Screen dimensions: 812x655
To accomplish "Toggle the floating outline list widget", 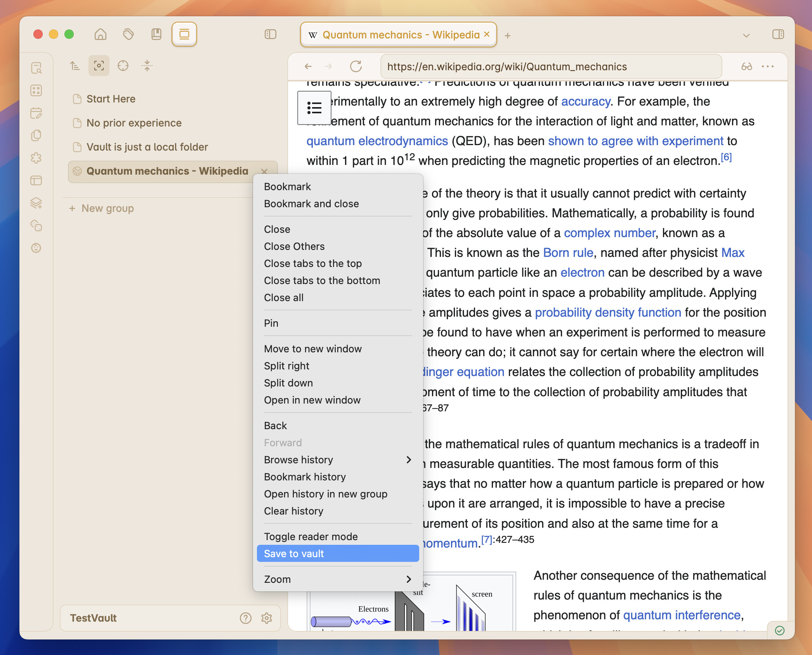I will 315,108.
